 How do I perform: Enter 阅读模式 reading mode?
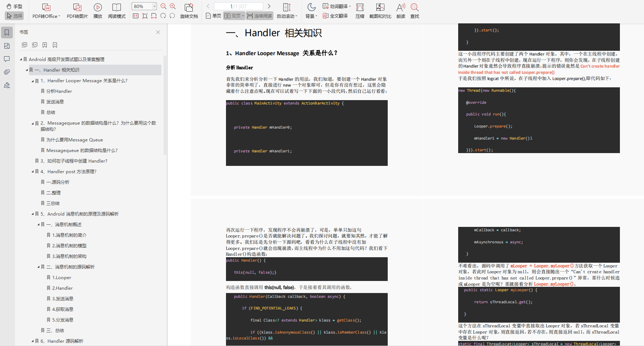coord(117,11)
